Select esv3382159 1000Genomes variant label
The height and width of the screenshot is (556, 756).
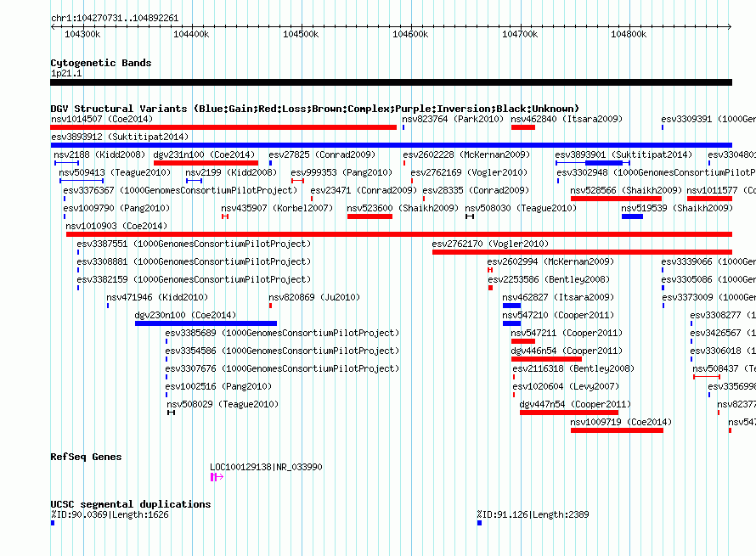click(x=194, y=279)
